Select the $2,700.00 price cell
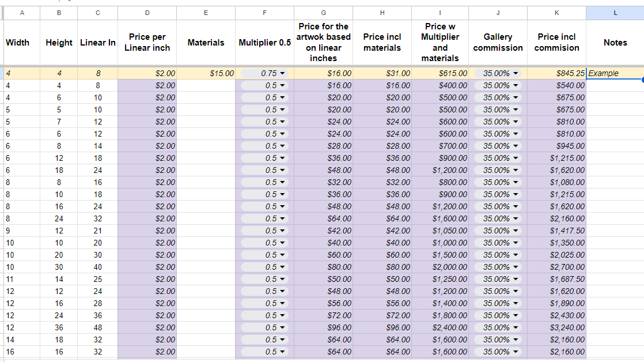The image size is (644, 362). pyautogui.click(x=556, y=267)
